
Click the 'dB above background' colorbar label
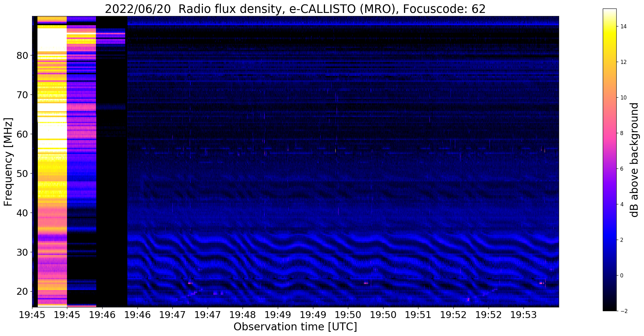point(634,160)
